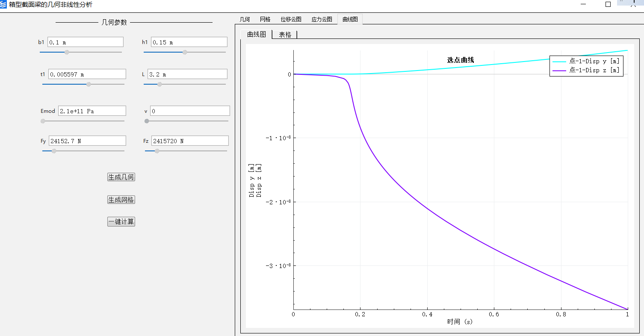Screen dimensions: 644x336
Task: Maximize the window
Action: point(608,4)
